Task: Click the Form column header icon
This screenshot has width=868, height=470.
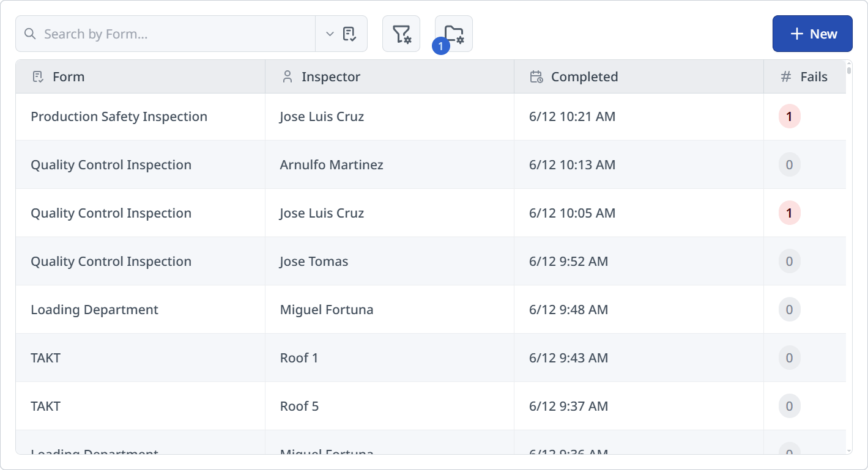Action: coord(37,76)
